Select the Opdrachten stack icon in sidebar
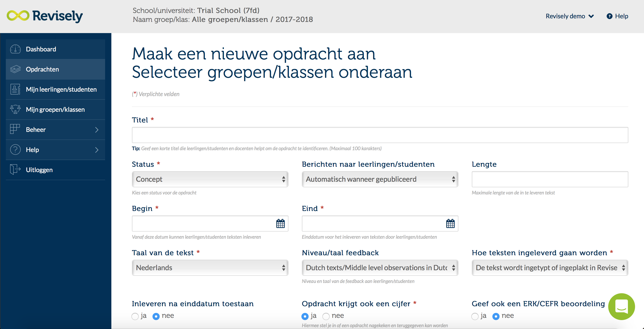The width and height of the screenshot is (644, 329). (15, 69)
